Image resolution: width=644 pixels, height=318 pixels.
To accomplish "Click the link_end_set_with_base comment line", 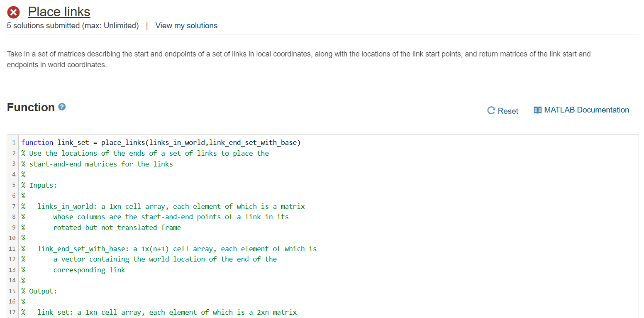I will (x=83, y=248).
